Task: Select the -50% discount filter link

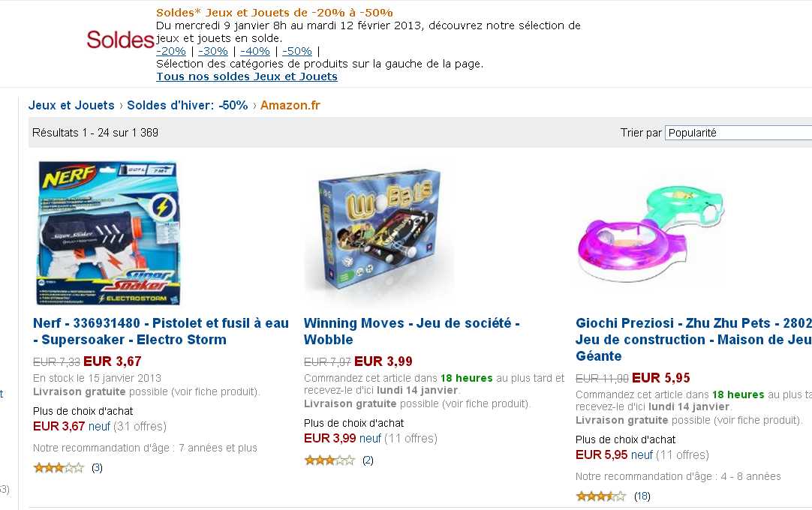Action: (x=297, y=51)
